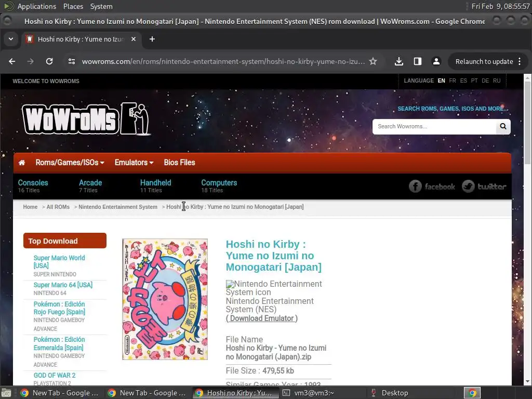Bookmark this page with the star icon
This screenshot has width=532, height=399.
coord(373,61)
